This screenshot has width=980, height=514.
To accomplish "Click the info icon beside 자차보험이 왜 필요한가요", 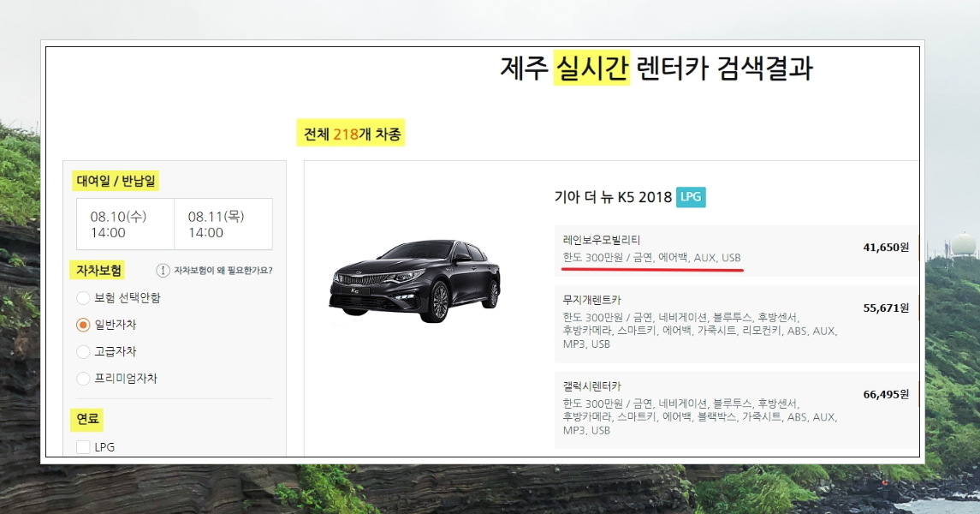I will click(x=163, y=271).
